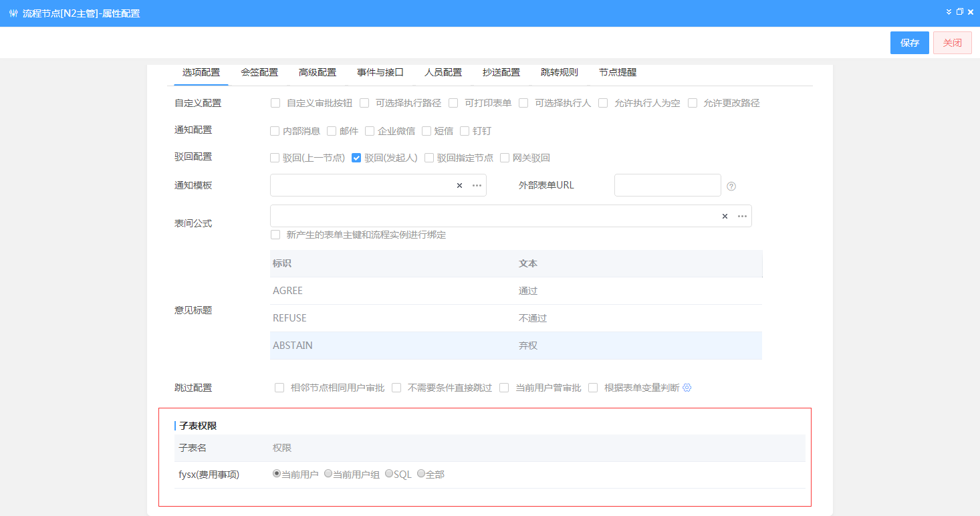
Task: Open settings gear beside 根据表单变量判断
Action: (x=687, y=388)
